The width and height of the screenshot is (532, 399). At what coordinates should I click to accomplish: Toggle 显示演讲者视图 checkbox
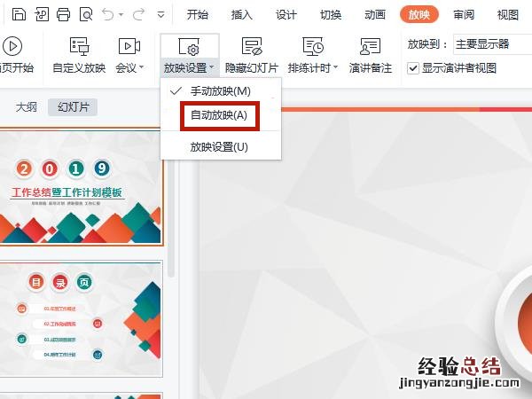pos(413,68)
